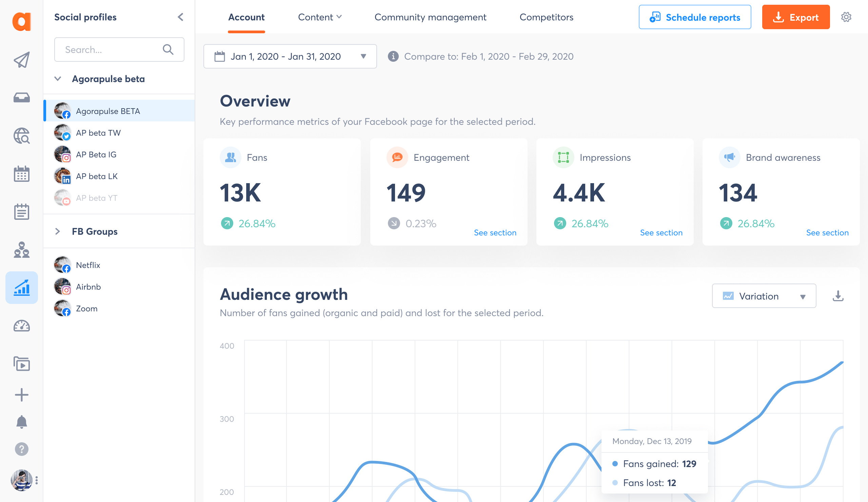
Task: Open the calendar icon in the left rail
Action: tap(21, 174)
